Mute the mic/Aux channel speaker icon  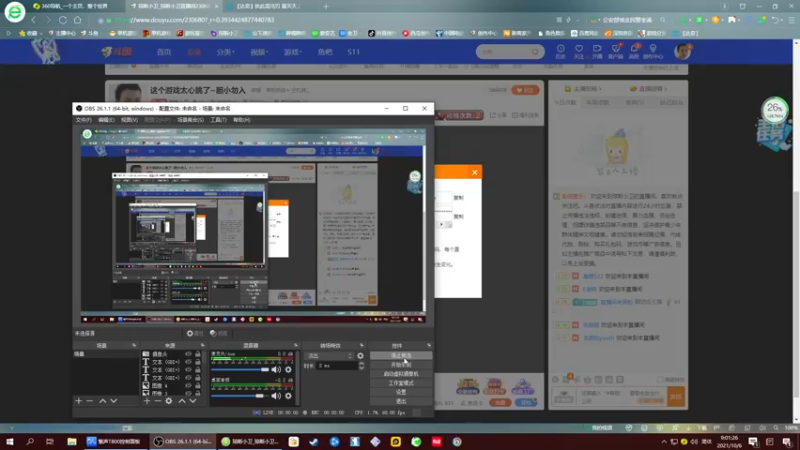coord(276,369)
